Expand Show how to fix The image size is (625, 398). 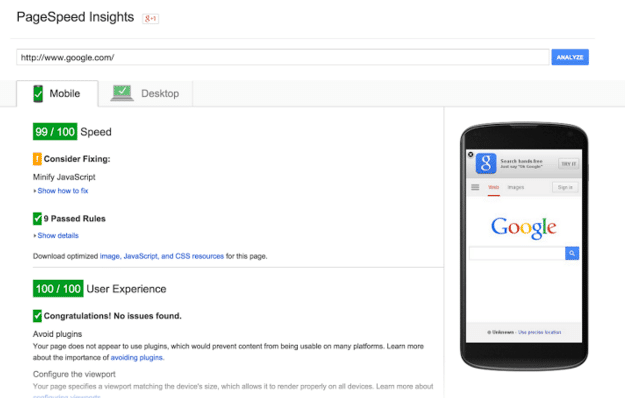(63, 191)
